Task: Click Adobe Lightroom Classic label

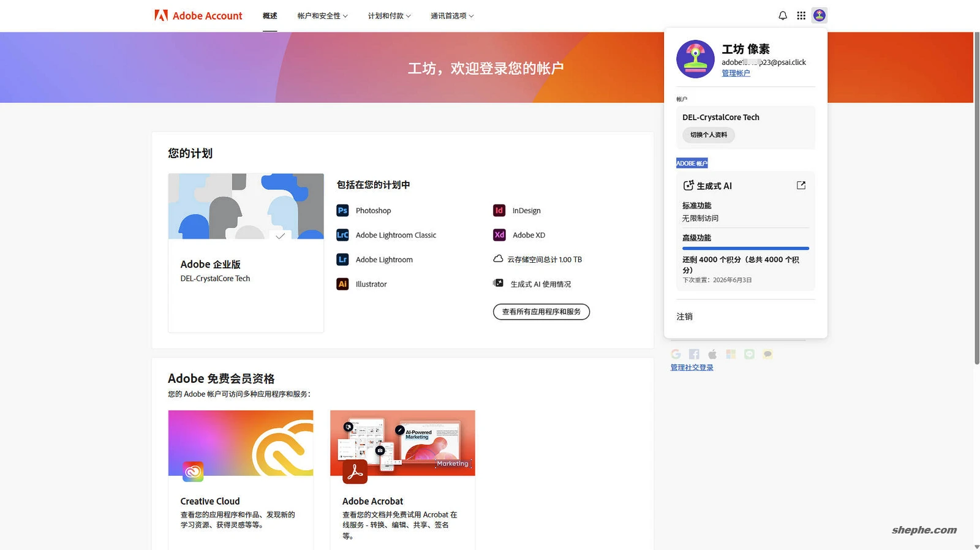Action: [x=396, y=235]
